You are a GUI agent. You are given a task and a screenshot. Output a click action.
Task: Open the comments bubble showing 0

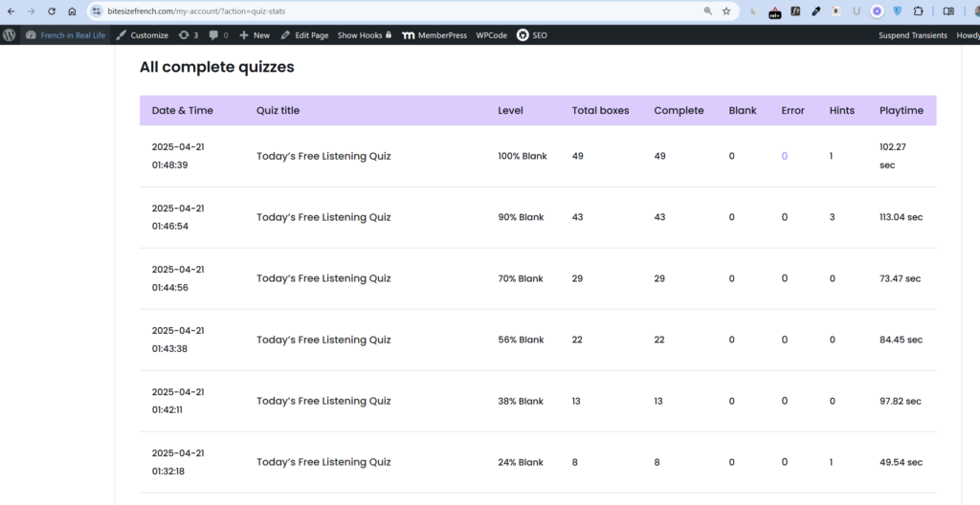click(x=218, y=35)
